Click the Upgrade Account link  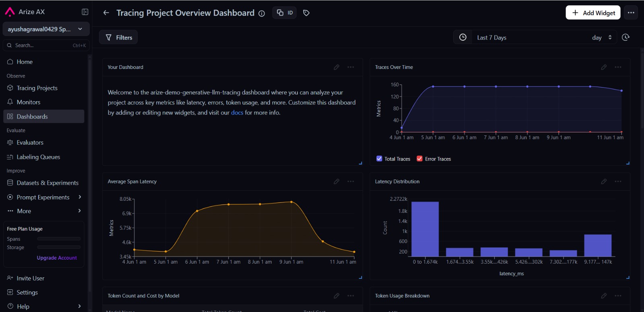click(x=57, y=258)
